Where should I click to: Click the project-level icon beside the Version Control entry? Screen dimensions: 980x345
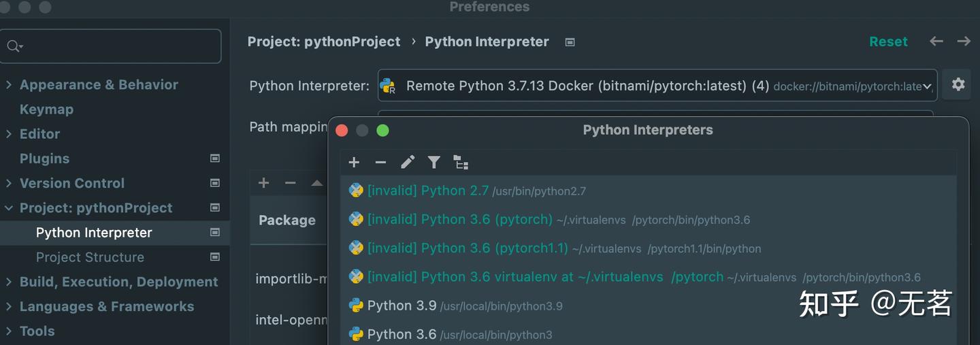pos(215,183)
